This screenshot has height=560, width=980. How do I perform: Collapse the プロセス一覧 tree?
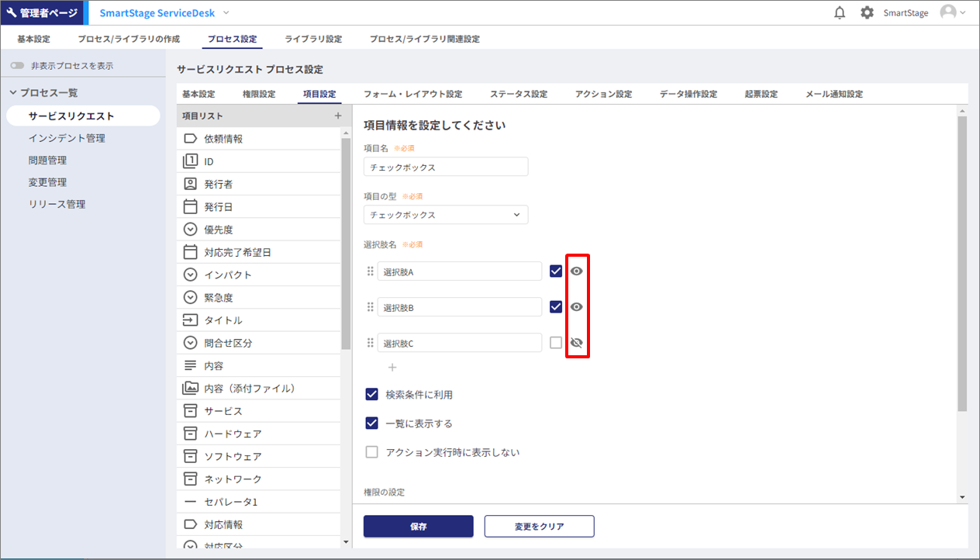point(13,93)
